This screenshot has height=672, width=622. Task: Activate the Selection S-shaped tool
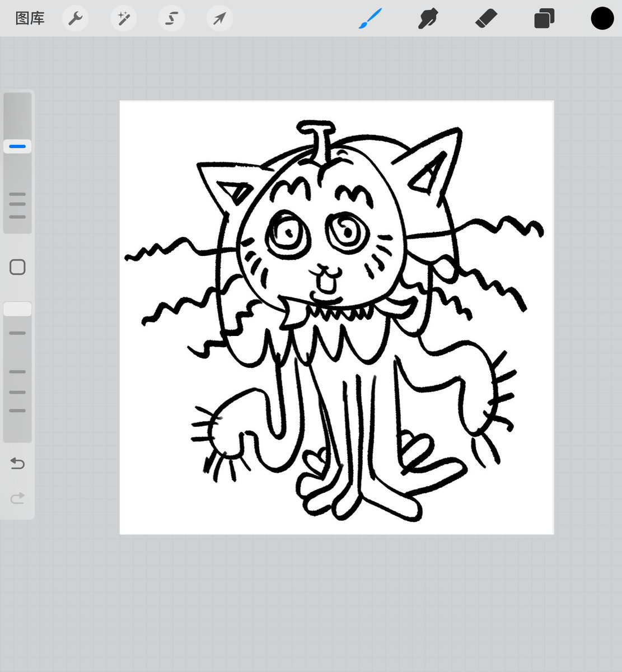click(x=171, y=18)
